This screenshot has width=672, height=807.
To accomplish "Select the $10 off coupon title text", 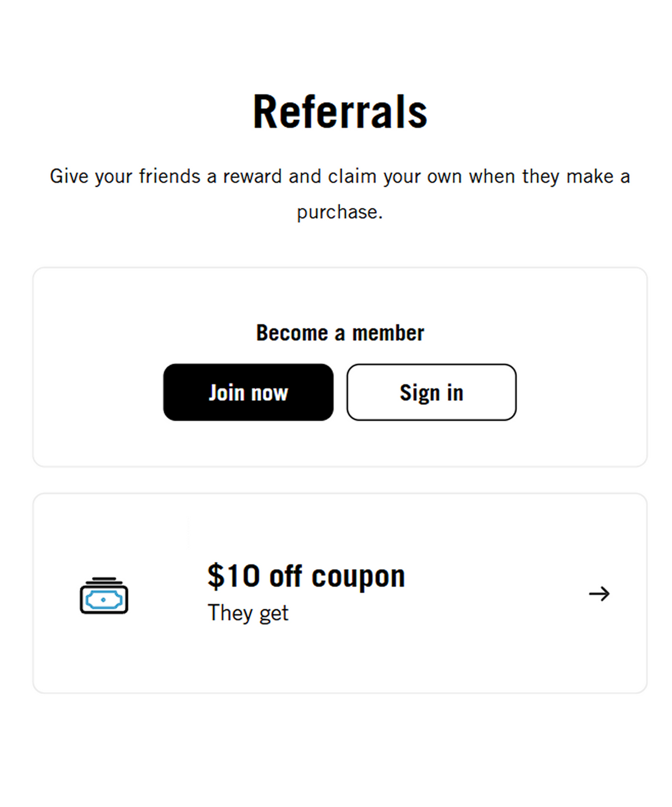I will (x=306, y=575).
